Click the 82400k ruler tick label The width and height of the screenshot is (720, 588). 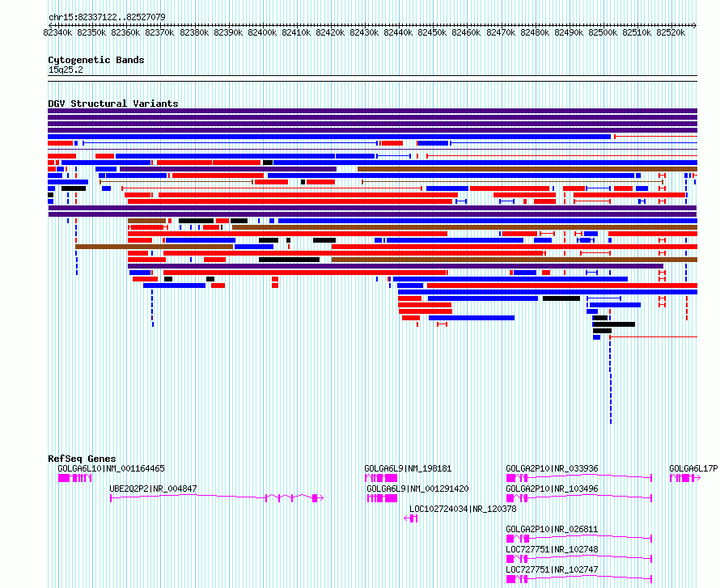[262, 32]
